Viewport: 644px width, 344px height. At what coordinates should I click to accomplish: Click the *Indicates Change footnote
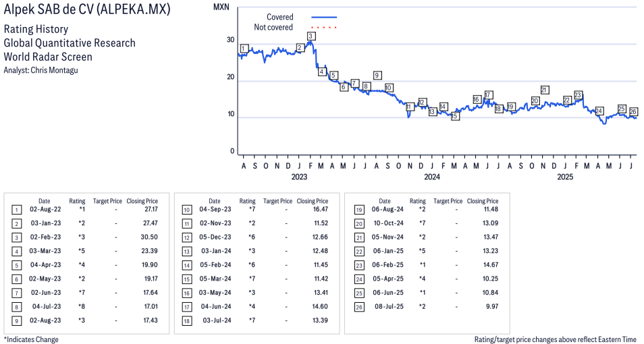[x=31, y=339]
